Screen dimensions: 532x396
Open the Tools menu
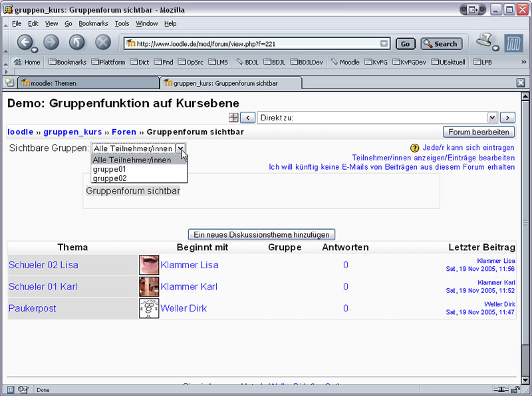[122, 23]
